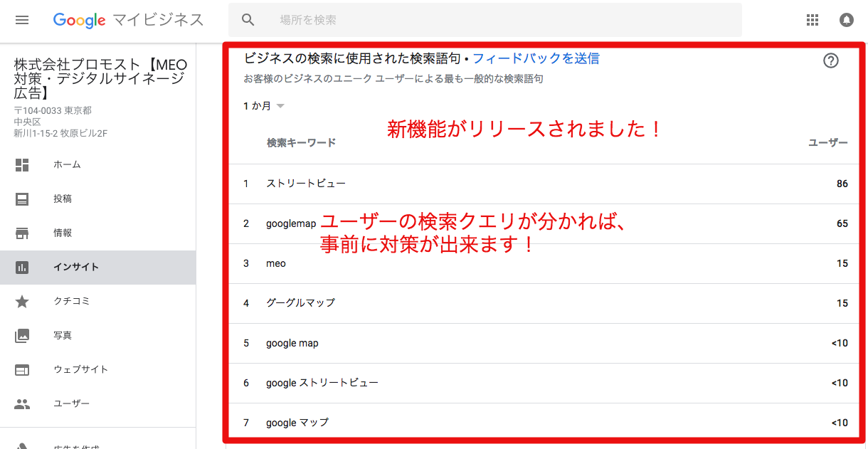The image size is (868, 449).
Task: Click the user count 65
Action: pos(842,223)
